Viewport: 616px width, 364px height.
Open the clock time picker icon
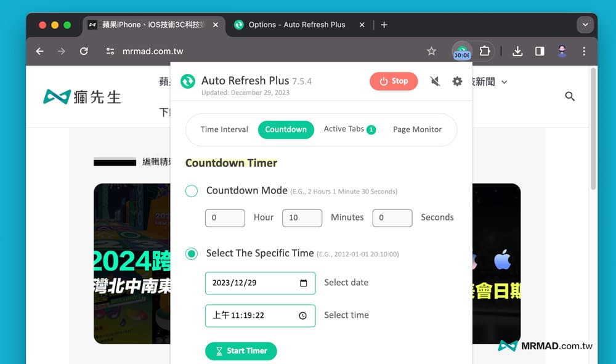(302, 316)
